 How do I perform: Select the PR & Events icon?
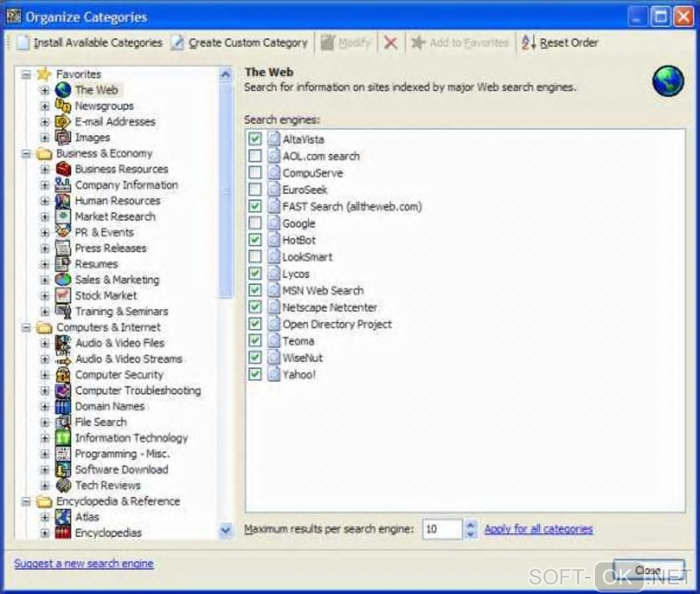tap(63, 232)
